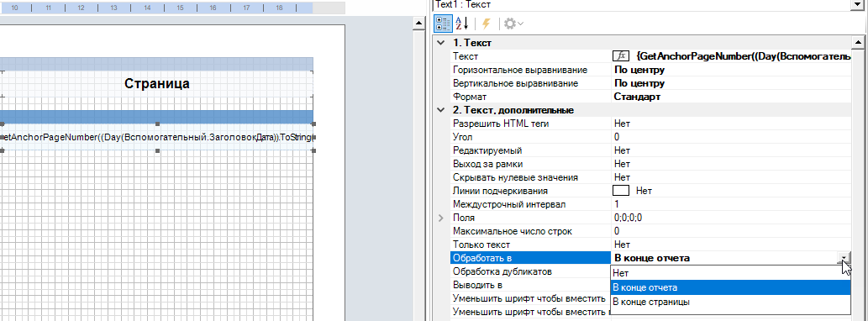Select 'Вертикальное выравнивание' property row
The width and height of the screenshot is (868, 321).
(650, 83)
